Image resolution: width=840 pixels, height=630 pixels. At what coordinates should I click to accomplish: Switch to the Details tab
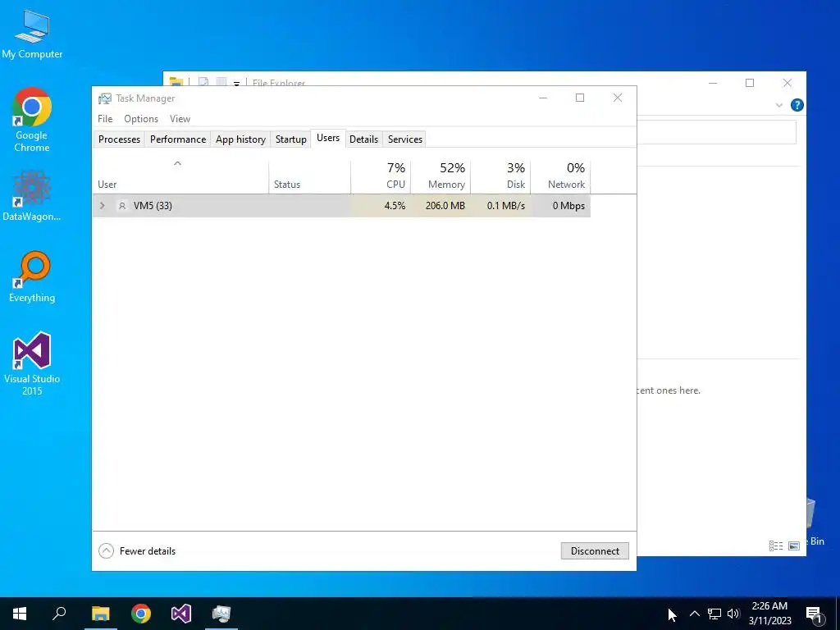(363, 139)
